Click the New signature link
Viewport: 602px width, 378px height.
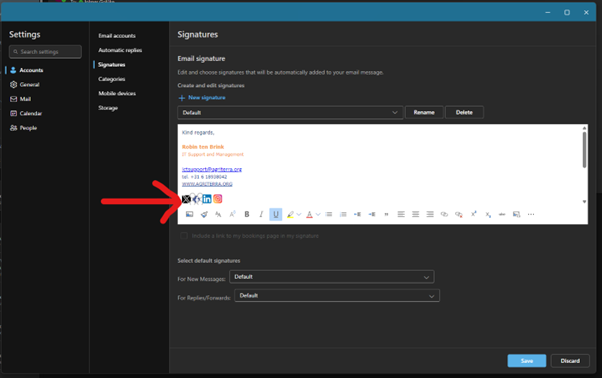tap(207, 97)
